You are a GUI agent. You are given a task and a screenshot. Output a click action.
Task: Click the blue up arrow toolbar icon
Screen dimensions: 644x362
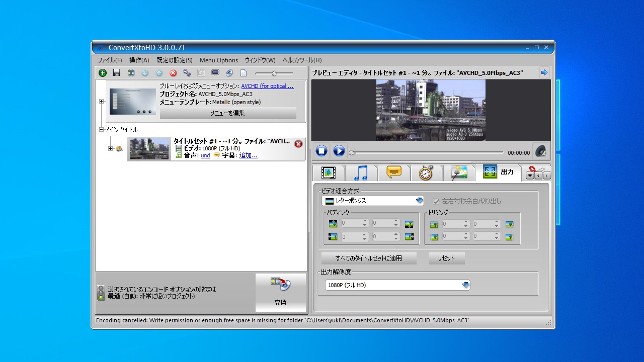159,73
